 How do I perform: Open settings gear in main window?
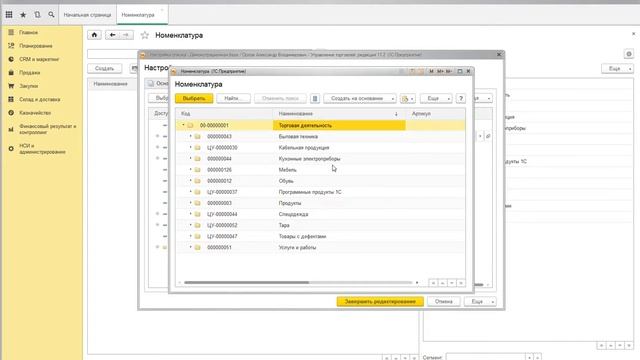point(629,54)
